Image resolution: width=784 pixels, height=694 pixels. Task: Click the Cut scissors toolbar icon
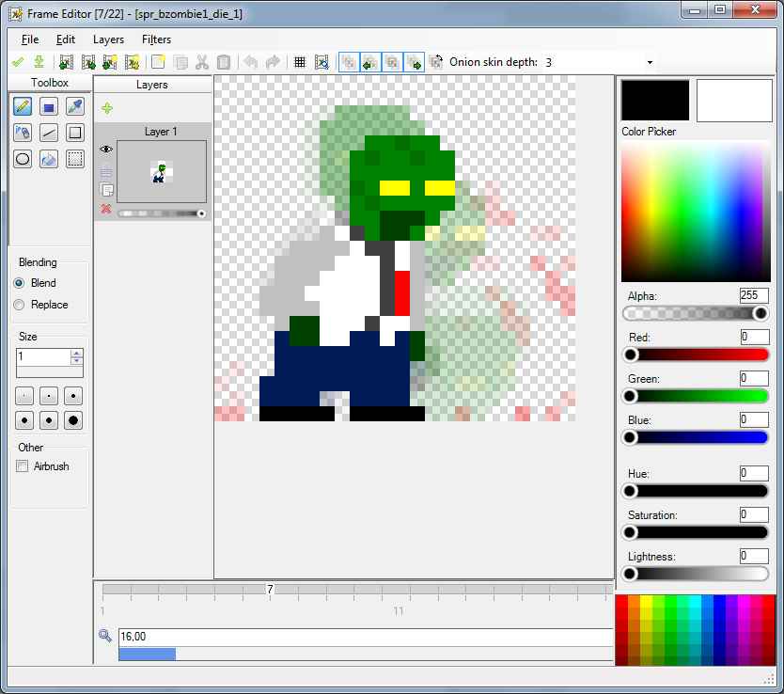pyautogui.click(x=202, y=62)
